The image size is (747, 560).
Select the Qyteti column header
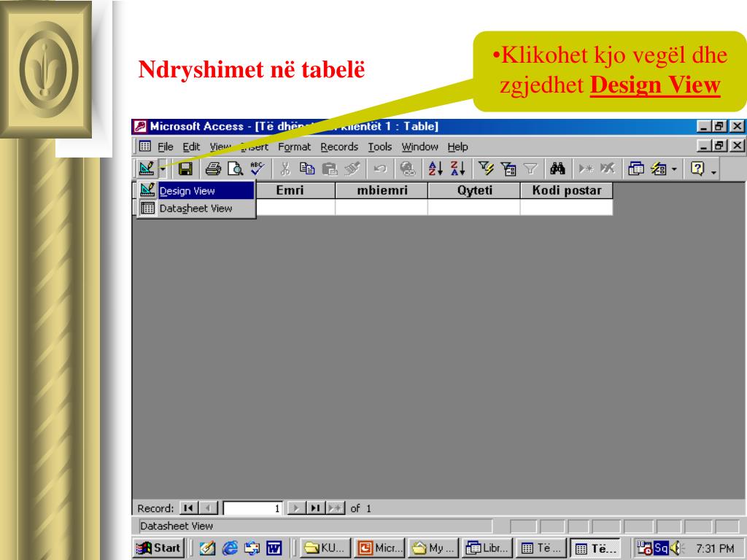pos(474,190)
